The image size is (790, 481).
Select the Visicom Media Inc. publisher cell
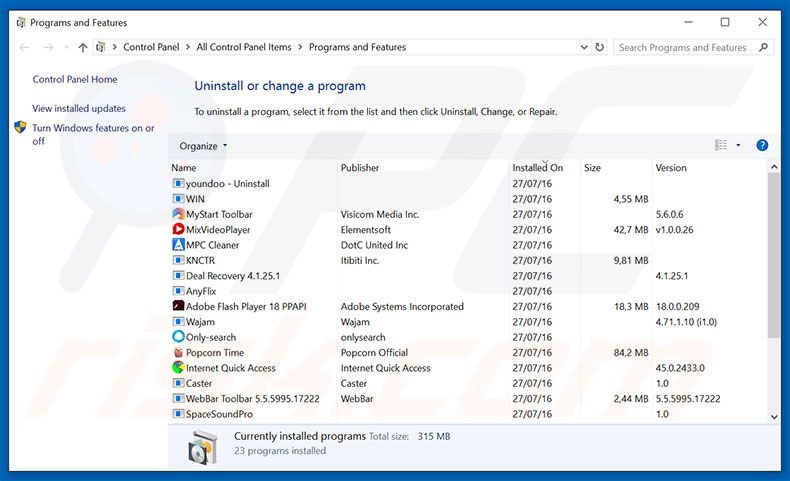[380, 214]
